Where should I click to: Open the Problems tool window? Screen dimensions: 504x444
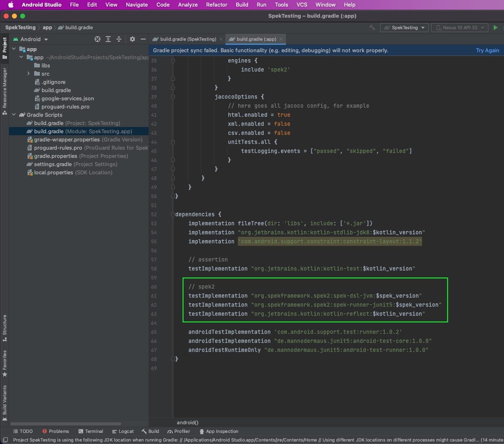(x=56, y=431)
